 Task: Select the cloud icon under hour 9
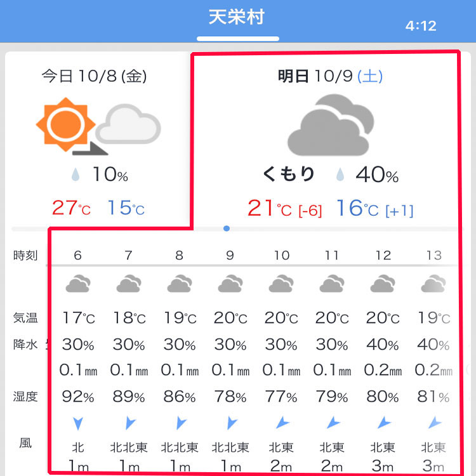pos(230,284)
